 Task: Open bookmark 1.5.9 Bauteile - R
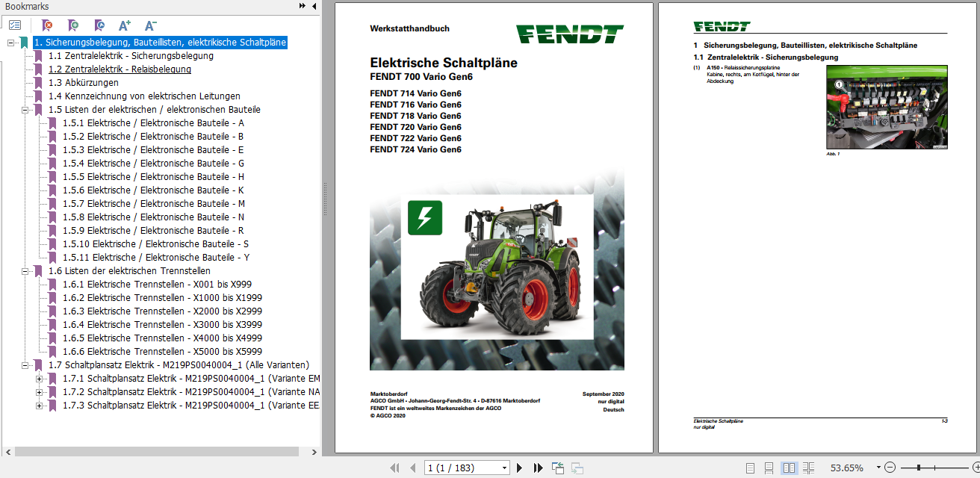[x=153, y=231]
